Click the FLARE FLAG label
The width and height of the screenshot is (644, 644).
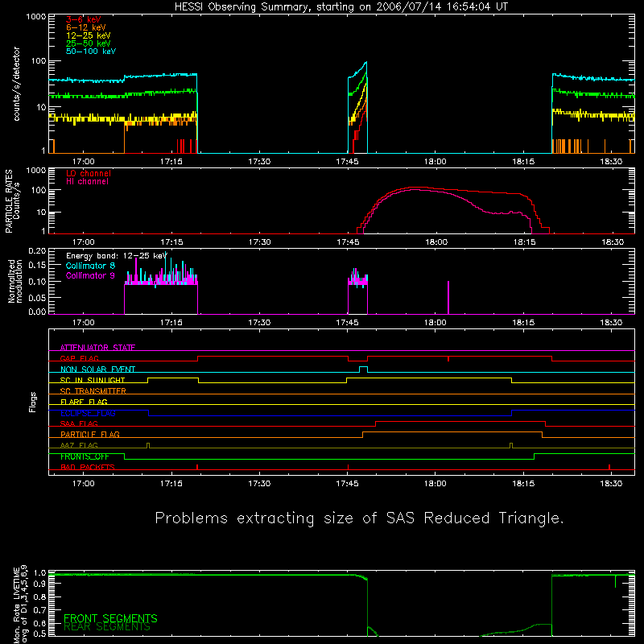pos(84,402)
